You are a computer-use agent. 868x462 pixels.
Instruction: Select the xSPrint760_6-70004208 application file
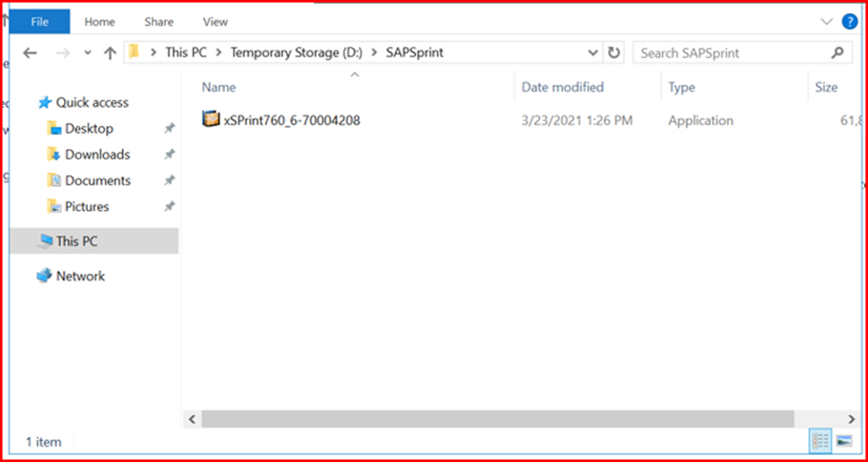coord(281,119)
